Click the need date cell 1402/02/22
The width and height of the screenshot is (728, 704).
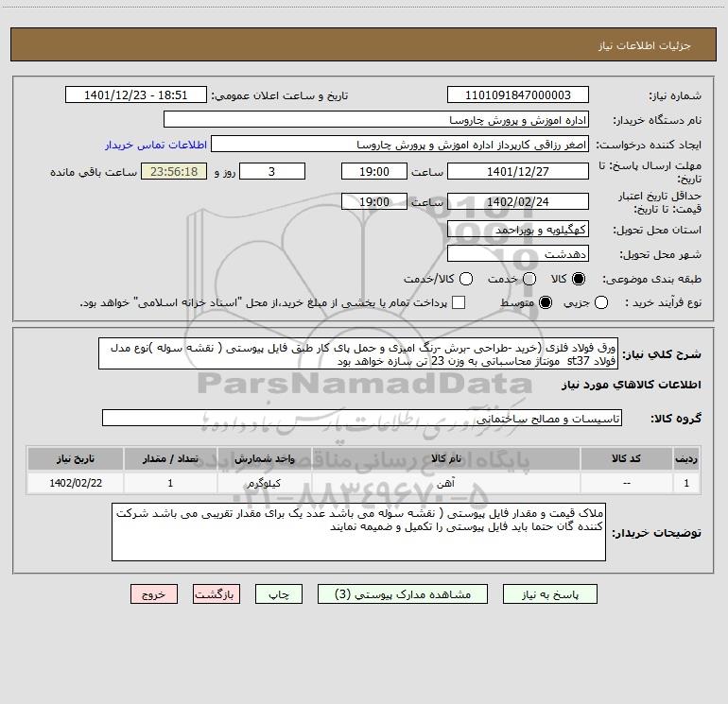[76, 483]
